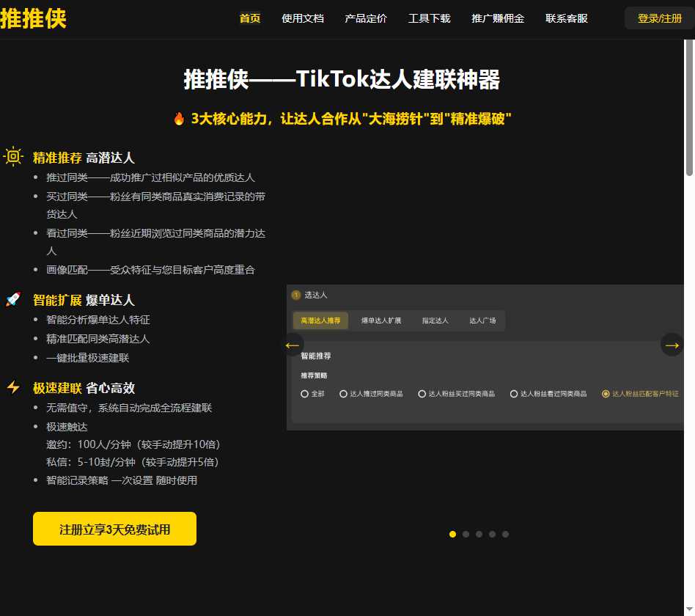Click the left carousel arrow

click(x=293, y=345)
